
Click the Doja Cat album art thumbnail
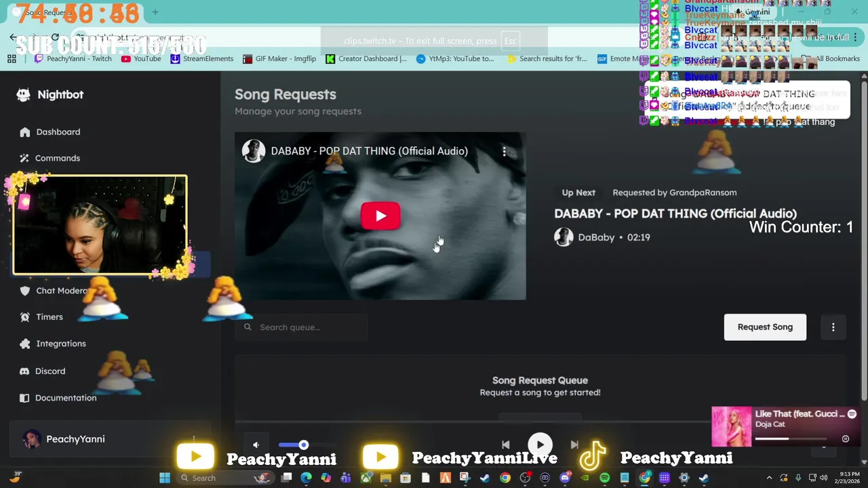[x=732, y=426]
